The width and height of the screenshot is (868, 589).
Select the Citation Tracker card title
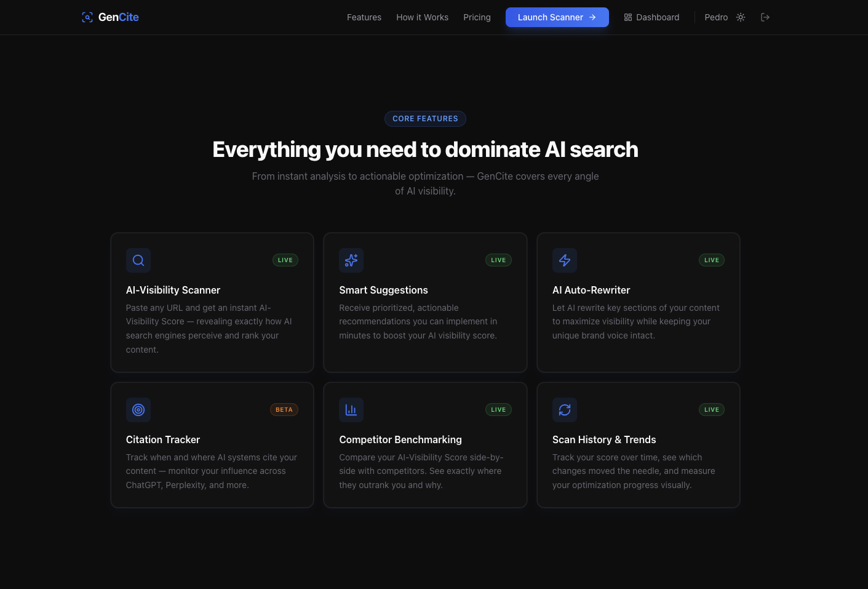(x=163, y=439)
